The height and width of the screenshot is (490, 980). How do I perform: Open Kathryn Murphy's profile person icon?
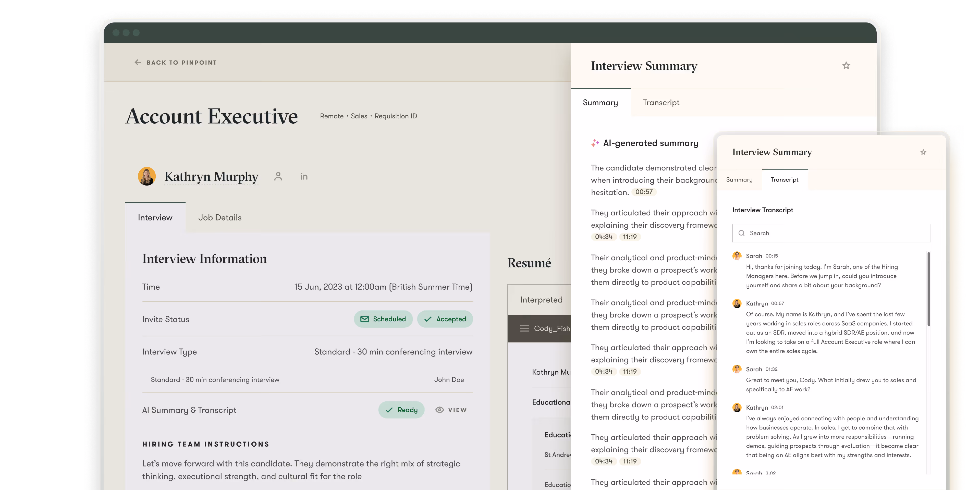(x=278, y=176)
